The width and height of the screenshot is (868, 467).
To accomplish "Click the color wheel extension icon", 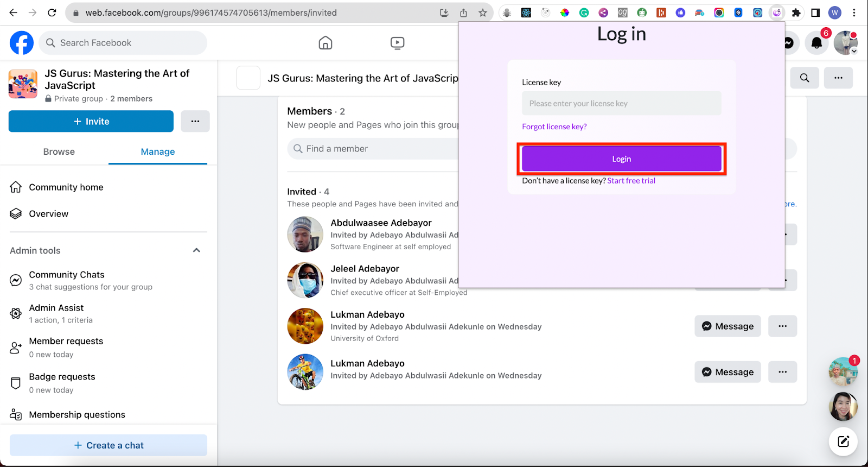I will (x=565, y=12).
